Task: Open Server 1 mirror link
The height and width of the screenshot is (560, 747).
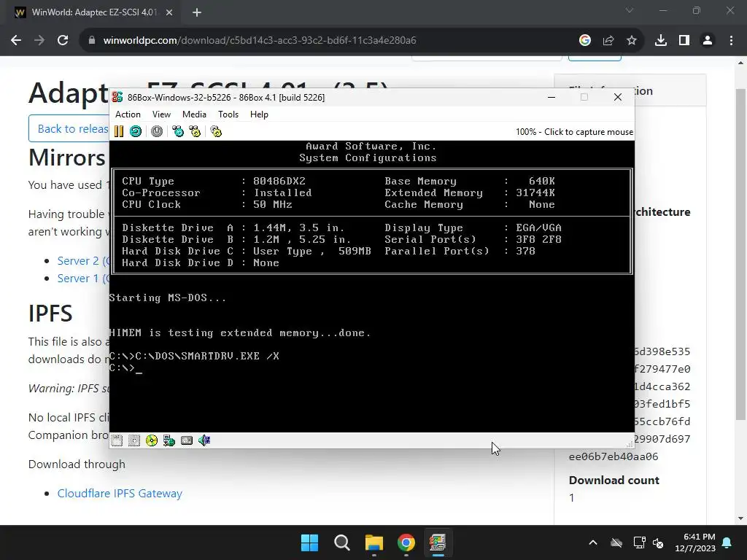Action: pos(83,278)
